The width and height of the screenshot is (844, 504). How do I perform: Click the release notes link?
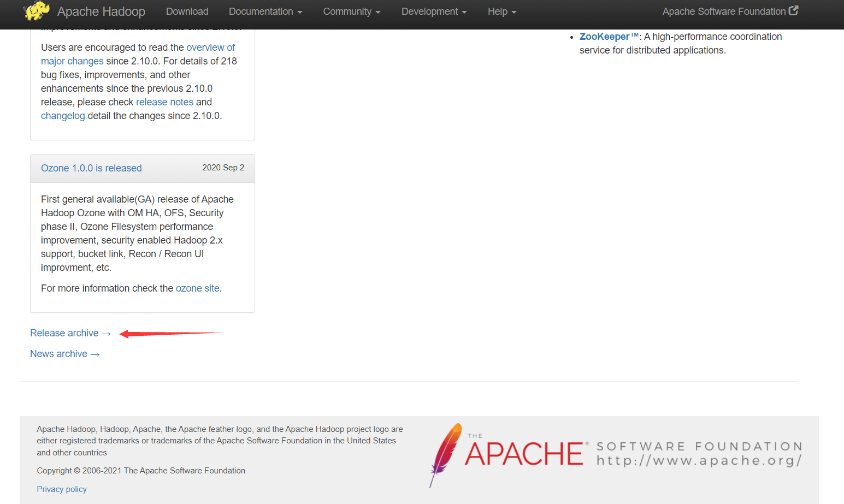[x=164, y=102]
